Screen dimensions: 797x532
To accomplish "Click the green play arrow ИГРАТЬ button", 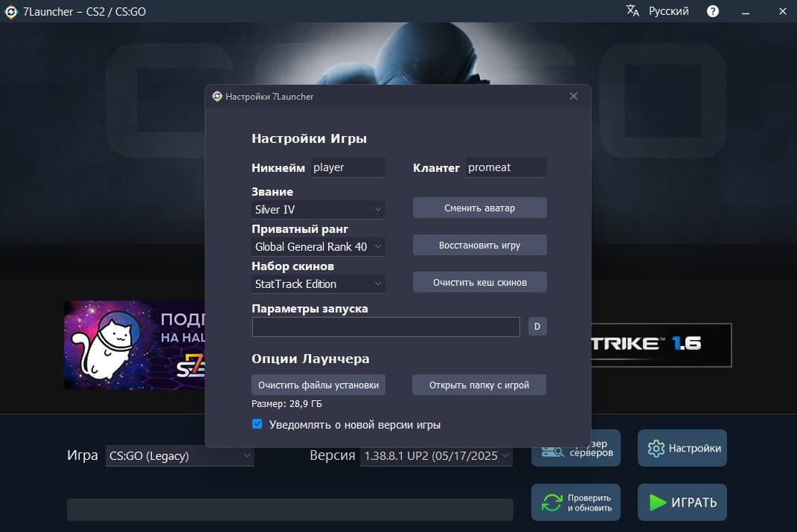I will [682, 502].
